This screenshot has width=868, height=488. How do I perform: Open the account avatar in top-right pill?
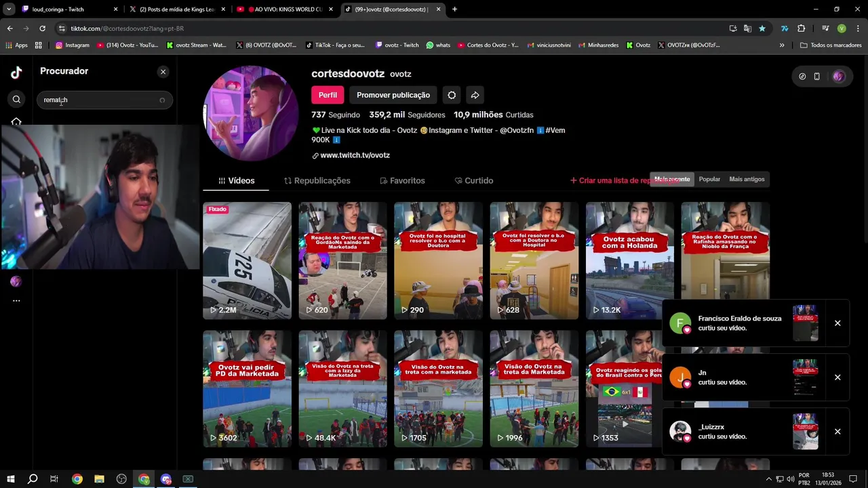(838, 77)
